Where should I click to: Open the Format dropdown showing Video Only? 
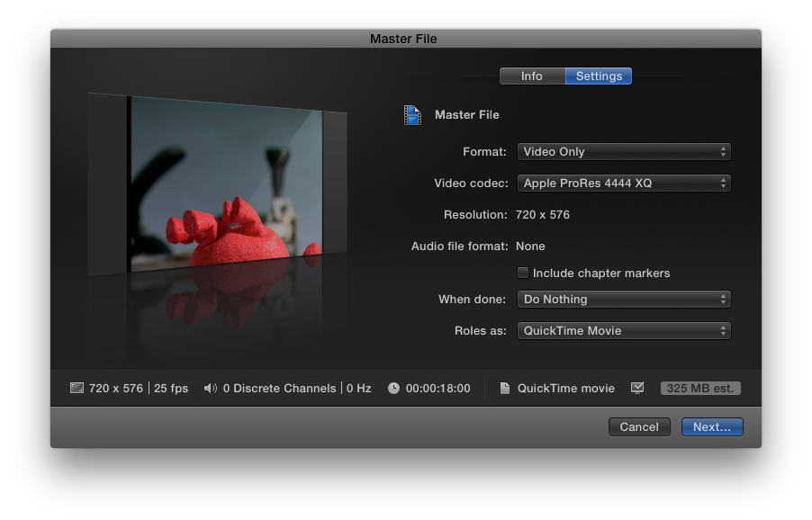point(624,152)
